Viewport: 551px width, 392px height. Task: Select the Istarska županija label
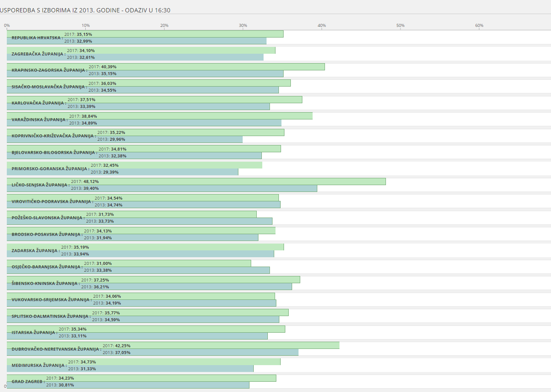(x=34, y=333)
